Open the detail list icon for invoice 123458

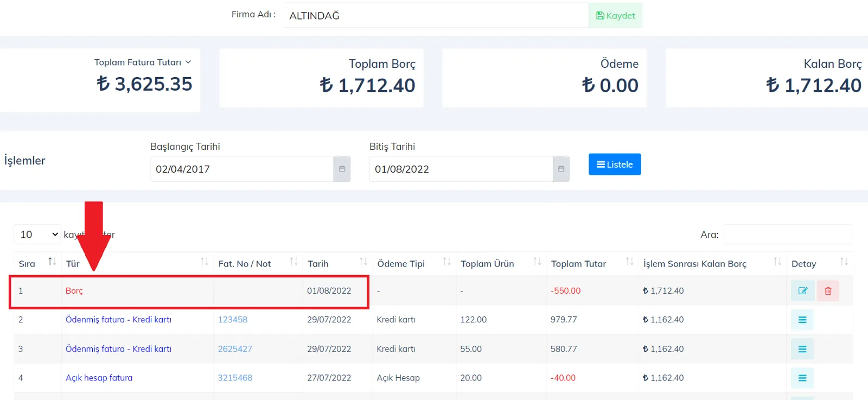[802, 320]
